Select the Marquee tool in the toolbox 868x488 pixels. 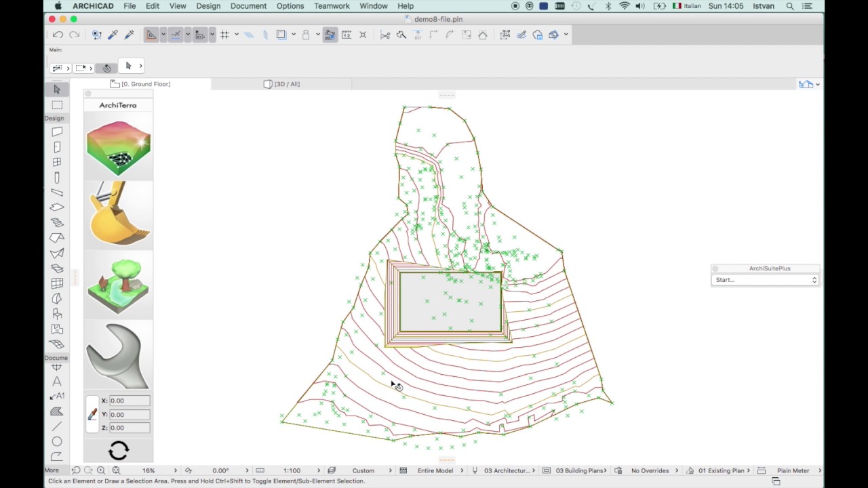57,105
